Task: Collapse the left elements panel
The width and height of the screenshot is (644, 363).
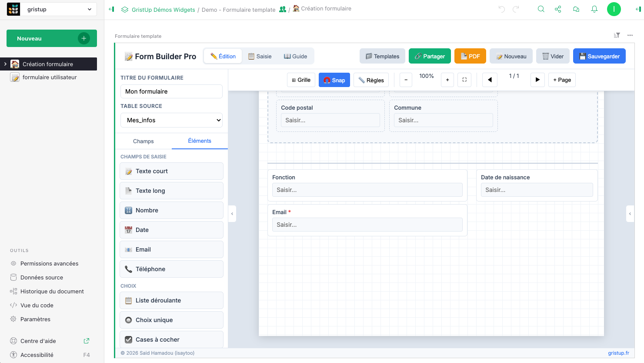Action: (232, 214)
